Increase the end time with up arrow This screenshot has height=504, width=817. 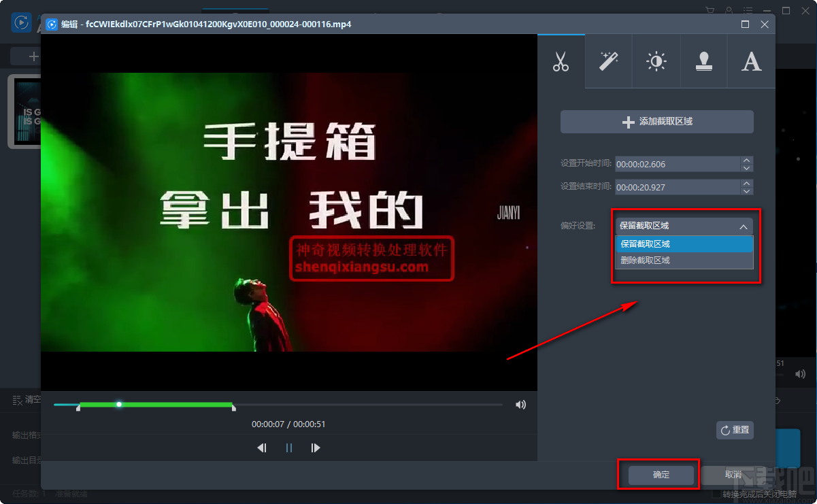point(747,184)
